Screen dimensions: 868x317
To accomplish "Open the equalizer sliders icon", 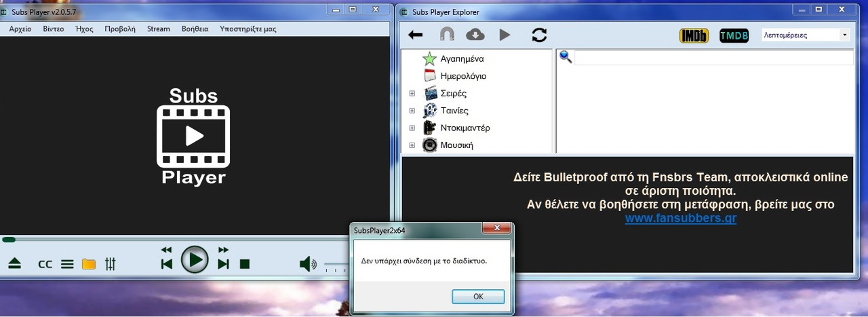I will pyautogui.click(x=111, y=264).
